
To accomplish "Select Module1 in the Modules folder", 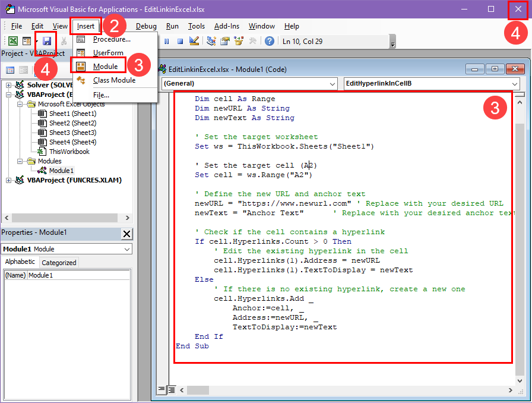I will [61, 171].
